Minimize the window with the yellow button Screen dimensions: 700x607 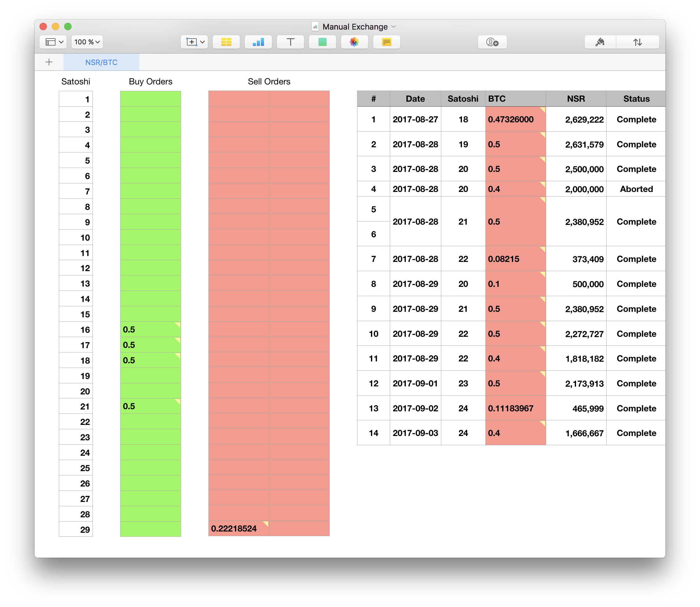tap(56, 26)
